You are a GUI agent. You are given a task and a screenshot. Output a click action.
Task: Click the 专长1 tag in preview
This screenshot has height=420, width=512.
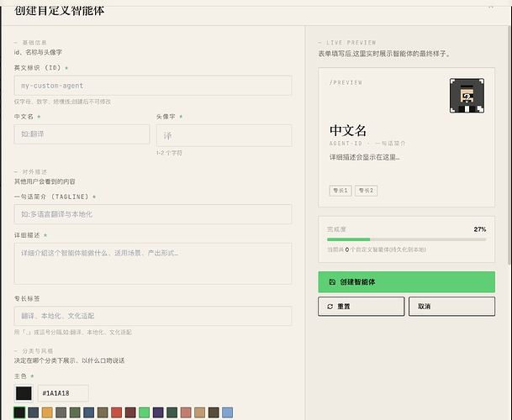pos(340,191)
